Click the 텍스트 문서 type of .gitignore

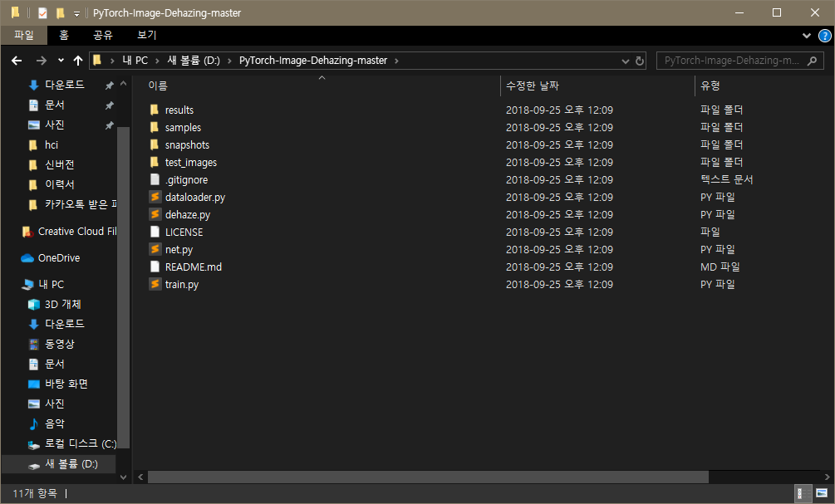click(726, 179)
